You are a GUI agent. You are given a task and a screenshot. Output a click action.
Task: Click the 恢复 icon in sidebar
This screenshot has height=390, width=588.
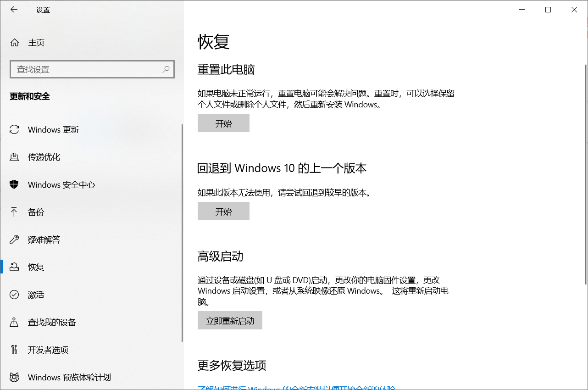[x=14, y=267]
